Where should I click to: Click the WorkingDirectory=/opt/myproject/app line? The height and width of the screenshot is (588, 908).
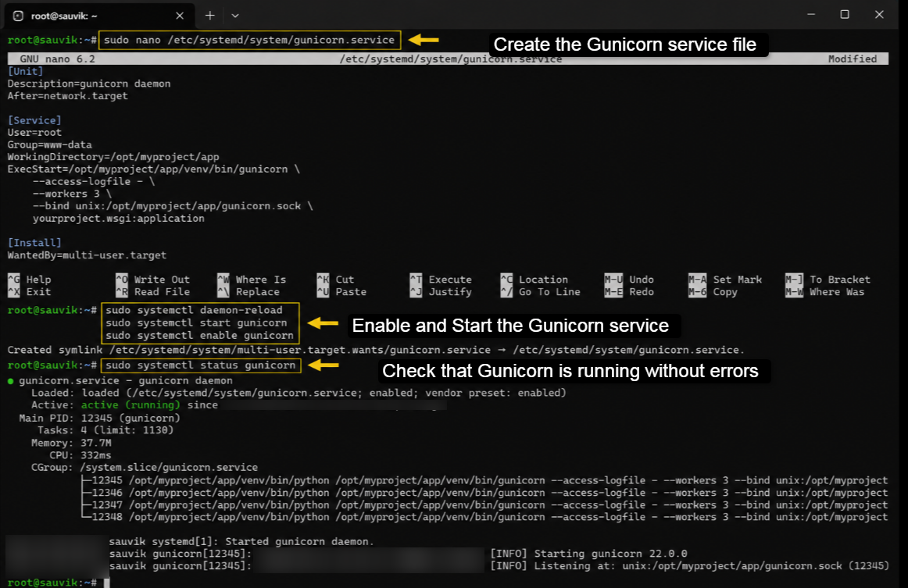coord(113,157)
